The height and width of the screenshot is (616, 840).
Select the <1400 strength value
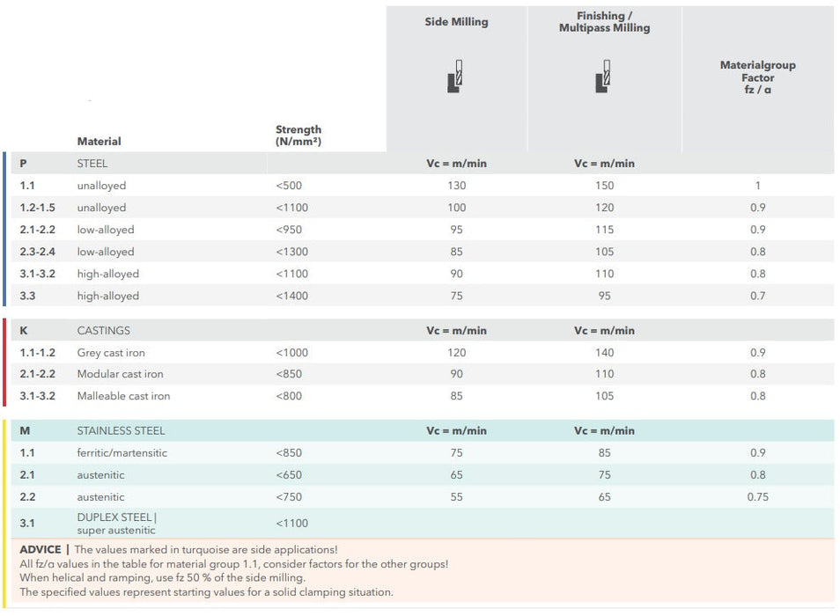(x=291, y=296)
